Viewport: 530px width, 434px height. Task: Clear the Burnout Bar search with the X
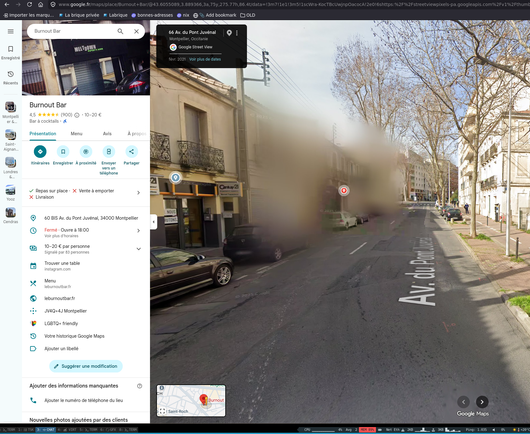136,31
